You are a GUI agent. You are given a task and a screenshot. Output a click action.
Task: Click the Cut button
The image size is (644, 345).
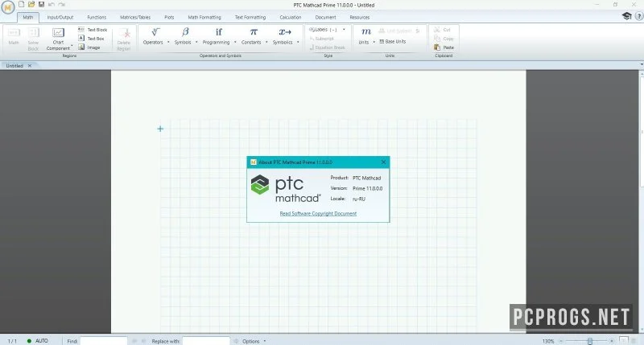pyautogui.click(x=442, y=30)
